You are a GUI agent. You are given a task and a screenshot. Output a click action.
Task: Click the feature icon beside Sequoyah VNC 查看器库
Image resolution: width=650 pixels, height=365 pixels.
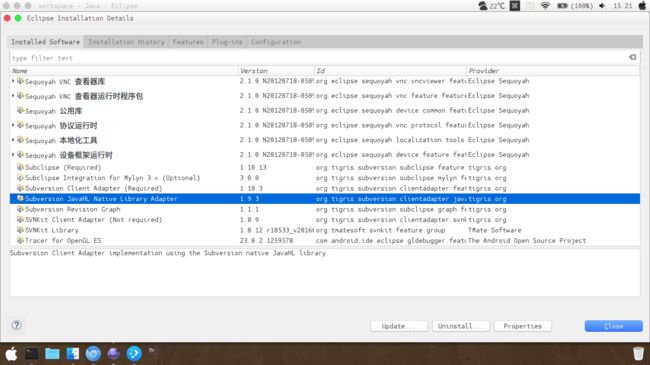click(x=20, y=81)
